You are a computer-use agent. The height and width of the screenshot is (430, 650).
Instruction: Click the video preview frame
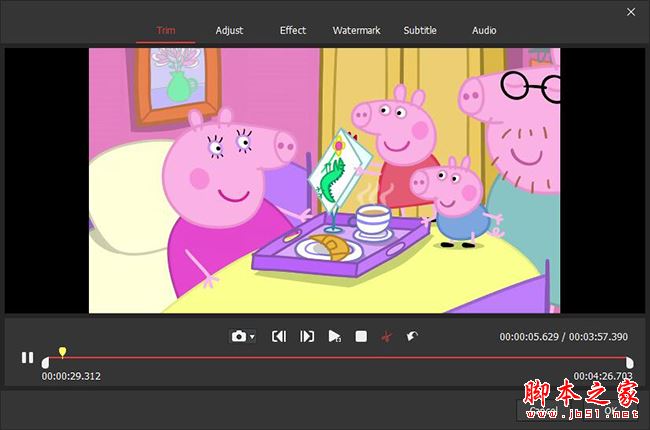pos(325,181)
